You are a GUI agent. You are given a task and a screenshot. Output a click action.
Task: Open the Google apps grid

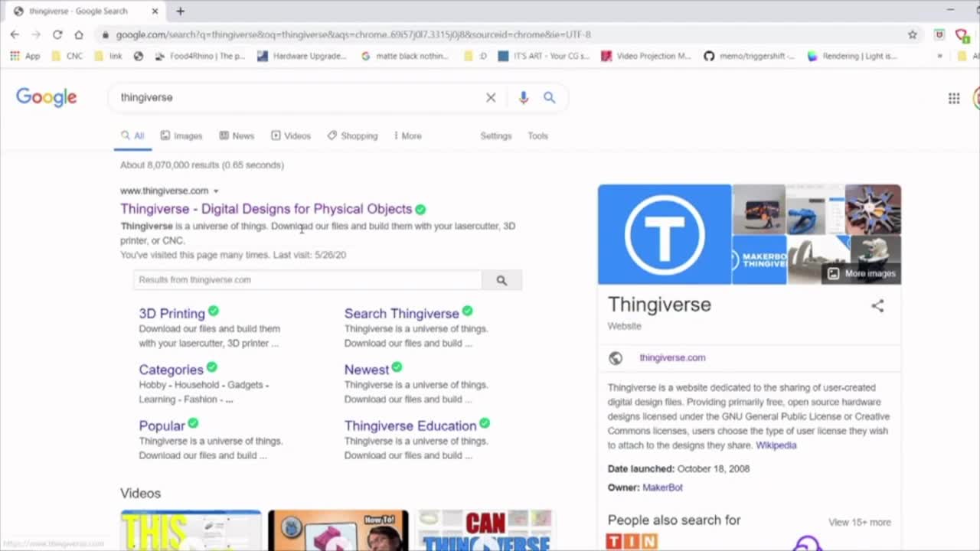(x=954, y=98)
